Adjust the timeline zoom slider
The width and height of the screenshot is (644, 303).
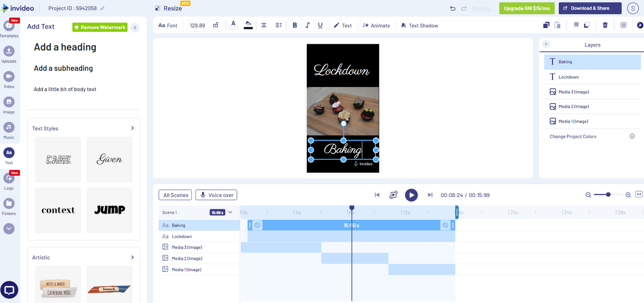click(x=608, y=194)
